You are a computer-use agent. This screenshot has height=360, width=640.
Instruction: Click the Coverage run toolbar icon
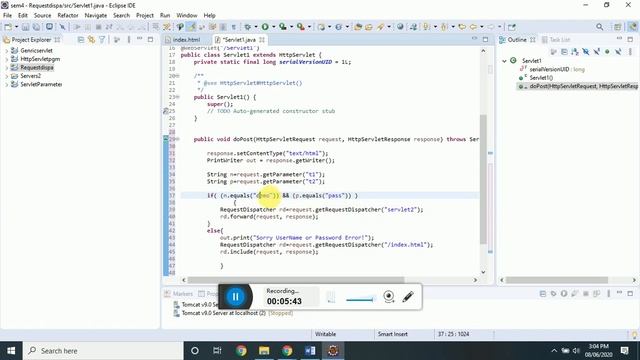pyautogui.click(x=283, y=27)
